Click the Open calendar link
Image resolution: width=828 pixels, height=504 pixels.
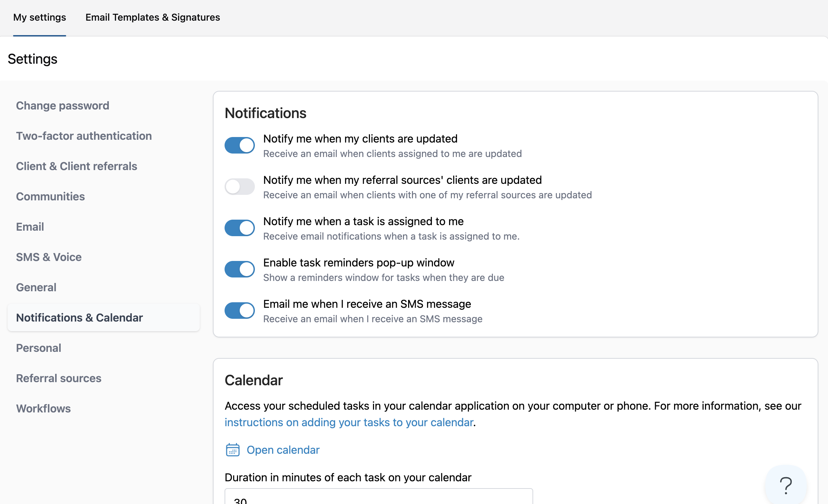coord(283,450)
